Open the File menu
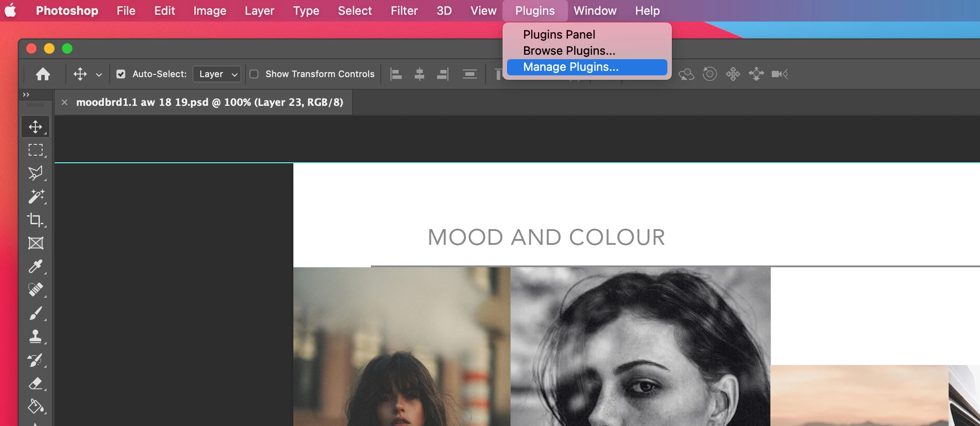The height and width of the screenshot is (426, 980). (x=126, y=11)
